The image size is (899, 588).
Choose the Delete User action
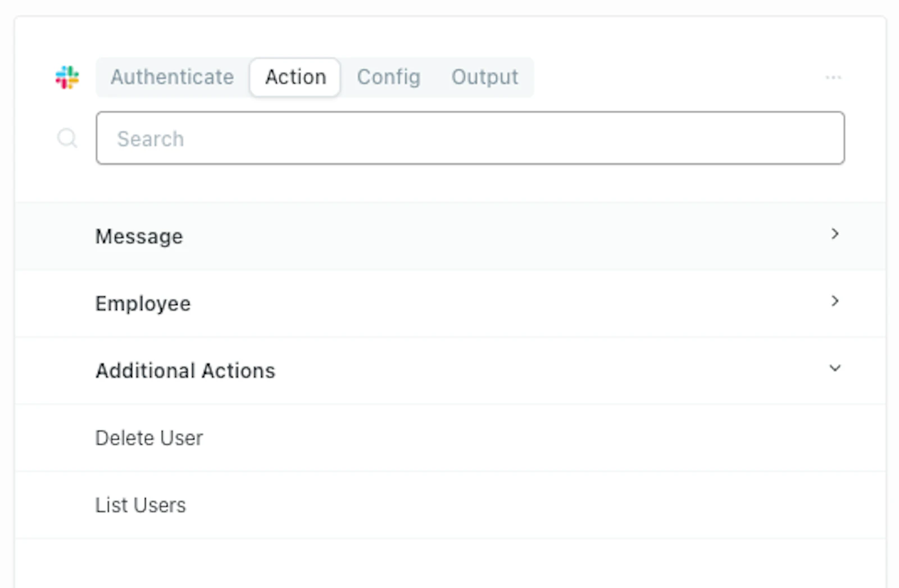[x=149, y=438]
